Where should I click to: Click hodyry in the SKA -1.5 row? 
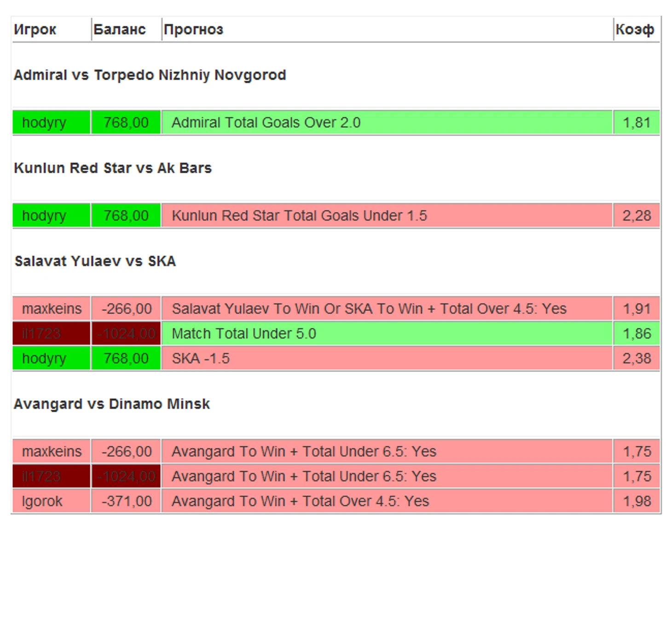click(52, 358)
